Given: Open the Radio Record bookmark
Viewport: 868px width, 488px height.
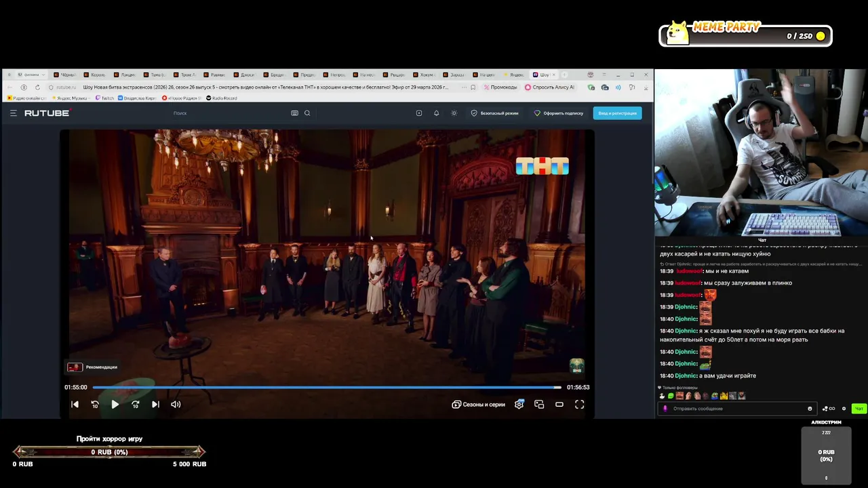Looking at the screenshot, I should point(222,98).
